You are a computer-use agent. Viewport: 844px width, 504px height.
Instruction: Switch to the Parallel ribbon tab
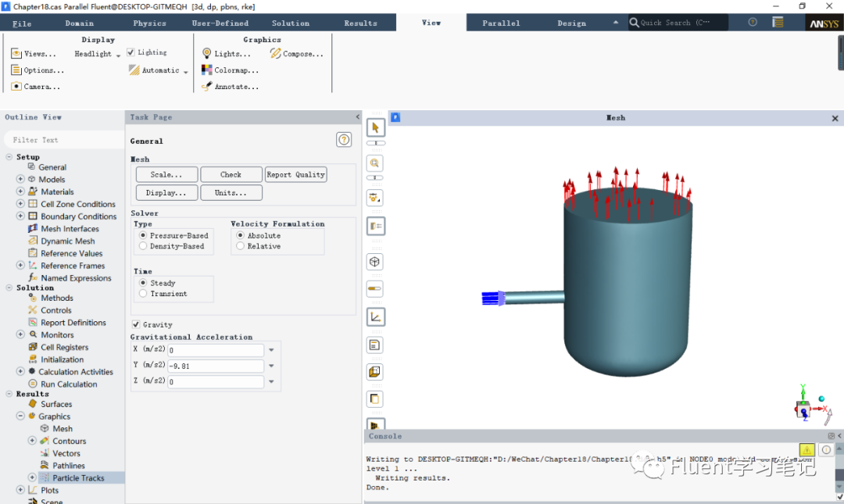(501, 23)
